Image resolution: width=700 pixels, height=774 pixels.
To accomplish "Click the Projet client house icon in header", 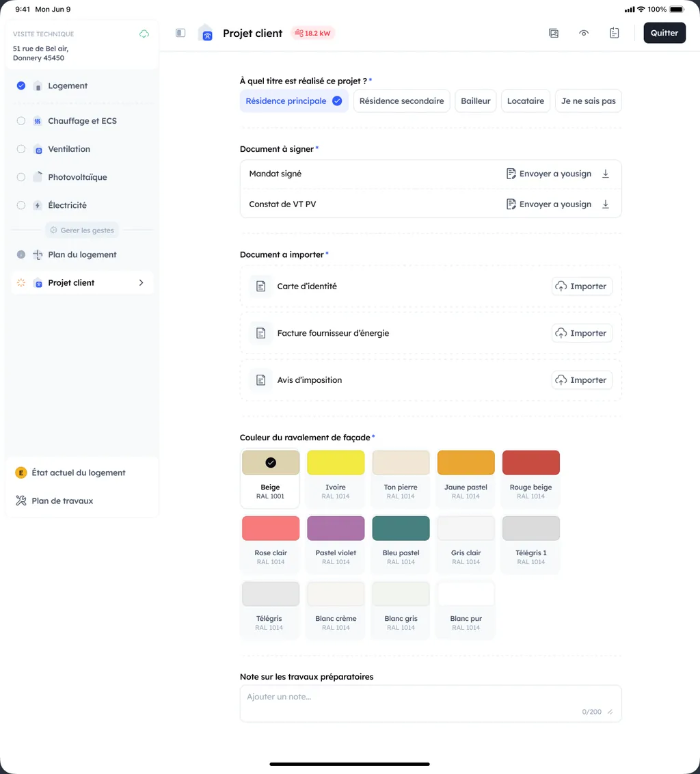I will click(206, 33).
